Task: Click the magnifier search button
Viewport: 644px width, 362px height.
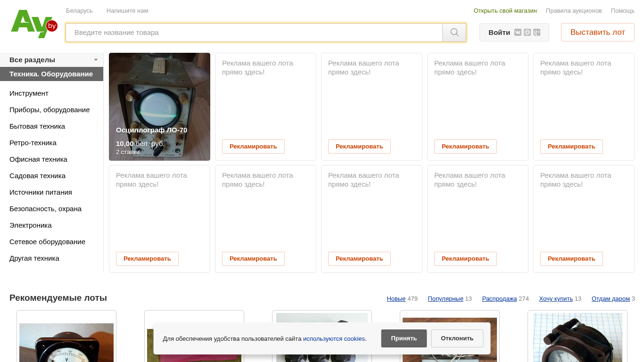Action: (454, 33)
